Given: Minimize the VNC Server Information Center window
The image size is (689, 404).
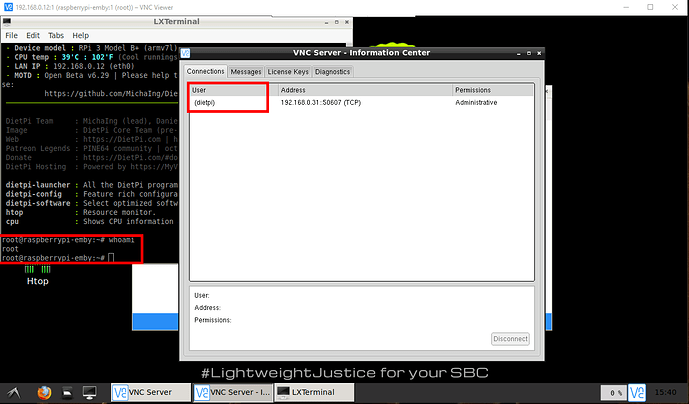Looking at the screenshot, I should click(519, 53).
